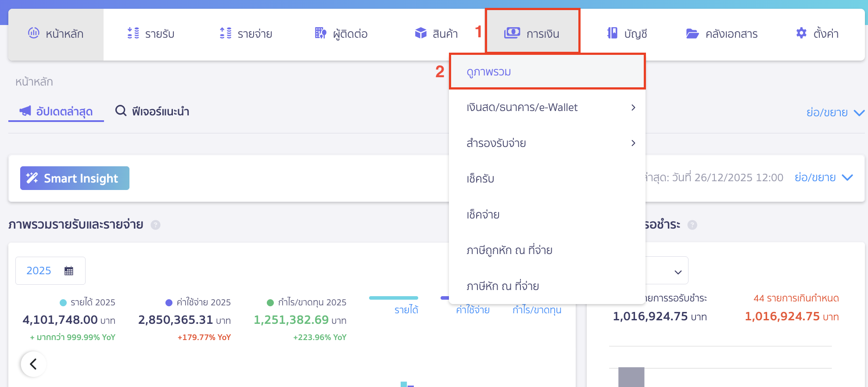Select ดูภาพรวม from the การเงิน menu
The width and height of the screenshot is (868, 387).
pos(489,72)
